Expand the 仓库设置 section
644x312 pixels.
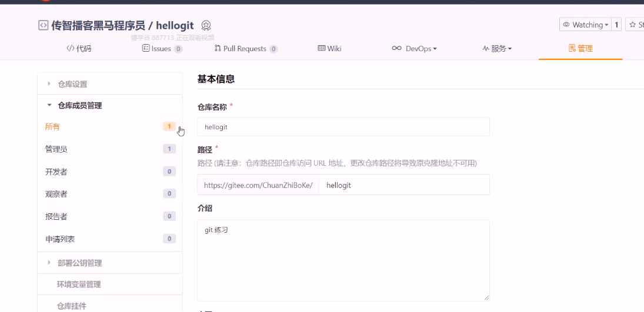pos(109,84)
